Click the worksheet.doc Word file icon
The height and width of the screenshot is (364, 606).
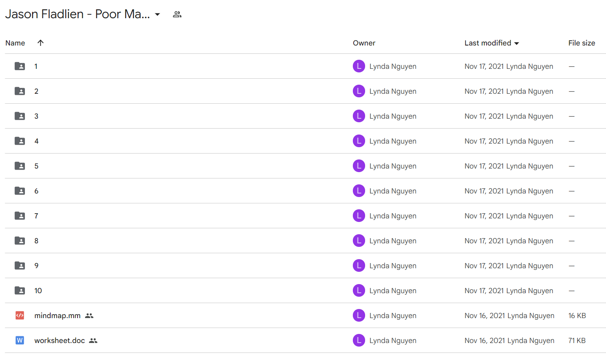pyautogui.click(x=20, y=340)
